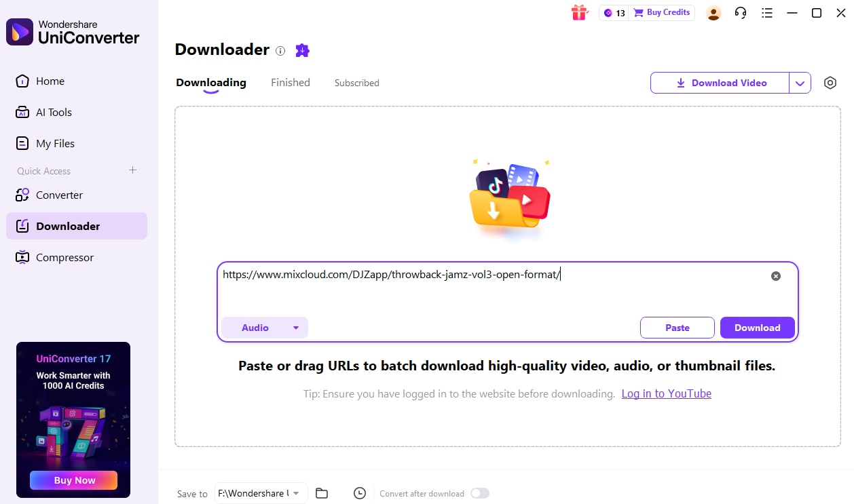This screenshot has width=854, height=504.
Task: Click Buy Now on UniConverter 17 banner
Action: [73, 480]
